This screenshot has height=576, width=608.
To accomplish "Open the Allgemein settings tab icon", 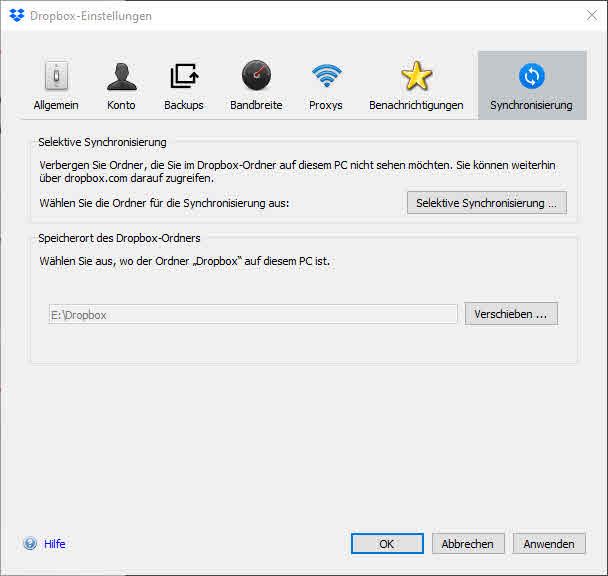I will pos(56,76).
